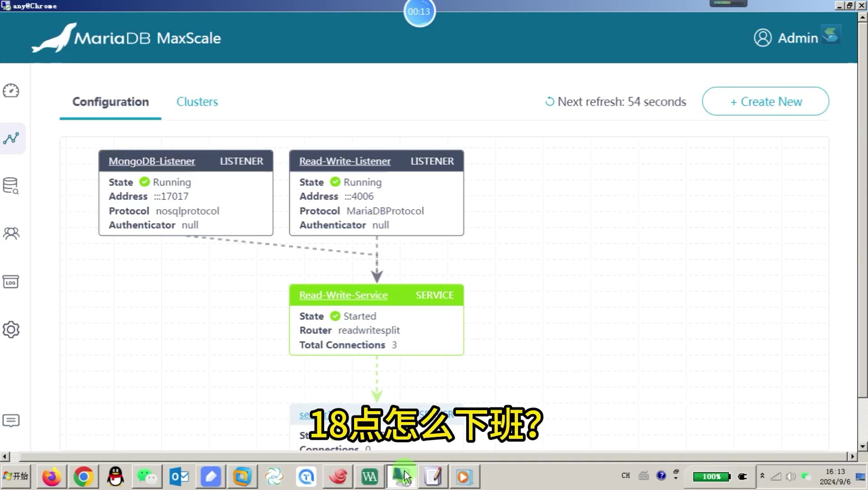Image resolution: width=868 pixels, height=490 pixels.
Task: Select the Visualization graph icon in sidebar
Action: (x=11, y=138)
